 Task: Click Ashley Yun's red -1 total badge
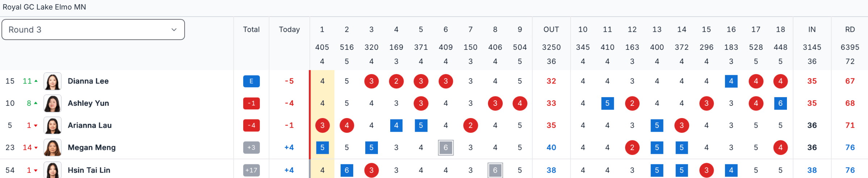click(251, 103)
